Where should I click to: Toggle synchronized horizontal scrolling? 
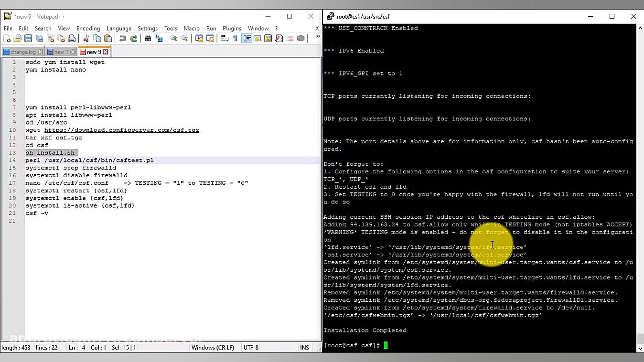pyautogui.click(x=210, y=39)
